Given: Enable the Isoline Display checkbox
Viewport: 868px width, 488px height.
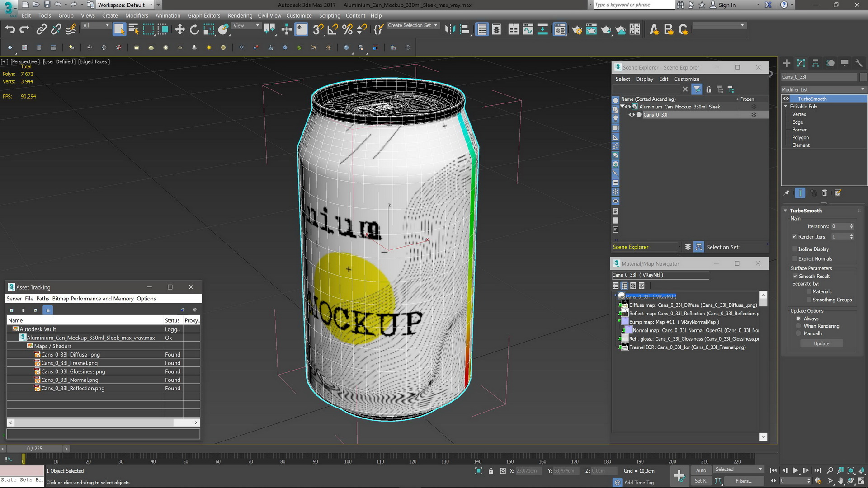Looking at the screenshot, I should (x=794, y=249).
